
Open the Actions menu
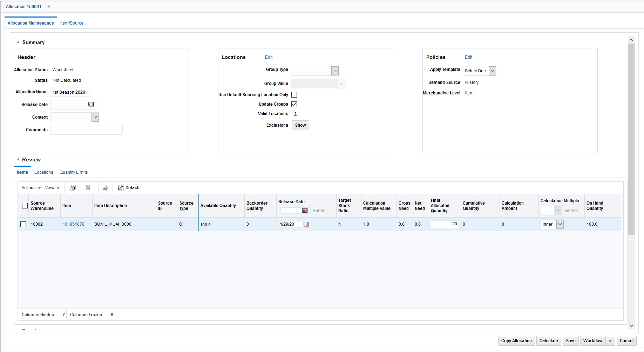(30, 187)
